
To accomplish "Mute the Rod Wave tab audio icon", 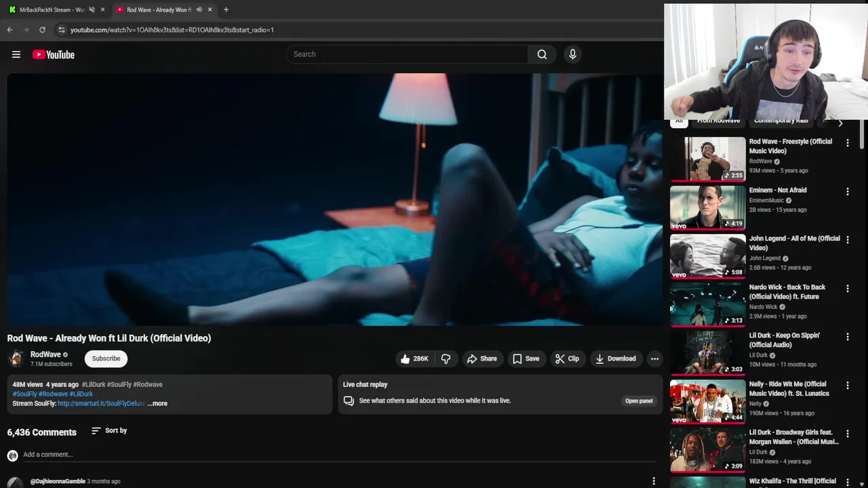I will [199, 9].
